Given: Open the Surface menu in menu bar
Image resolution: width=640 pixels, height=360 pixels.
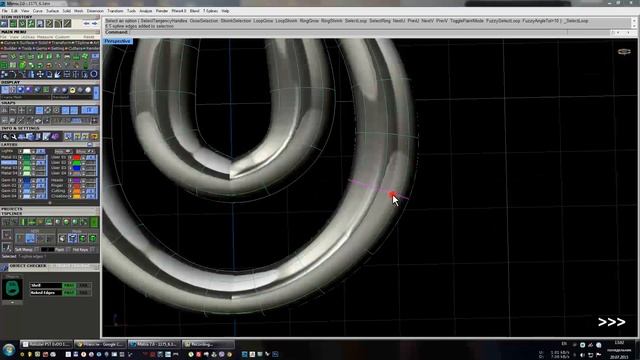Looking at the screenshot, I should pyautogui.click(x=53, y=11).
